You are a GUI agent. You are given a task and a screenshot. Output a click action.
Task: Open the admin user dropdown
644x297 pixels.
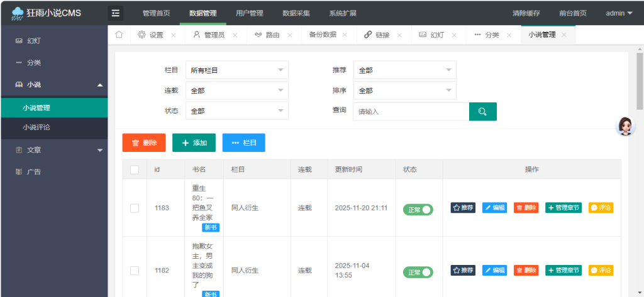tap(619, 13)
